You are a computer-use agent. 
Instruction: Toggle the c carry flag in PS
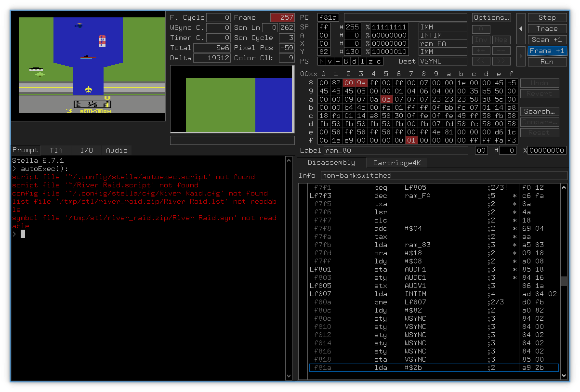point(379,61)
